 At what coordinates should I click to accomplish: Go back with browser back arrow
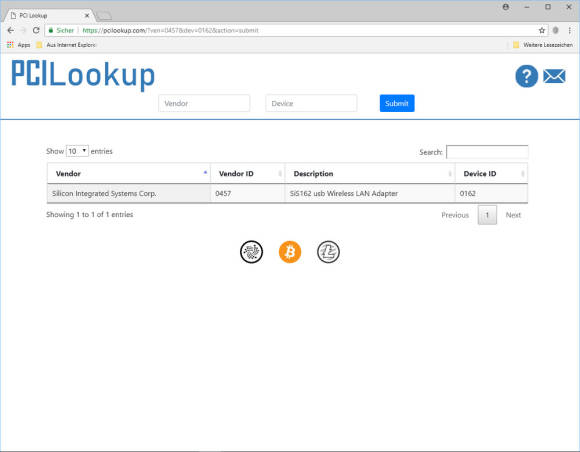11,30
